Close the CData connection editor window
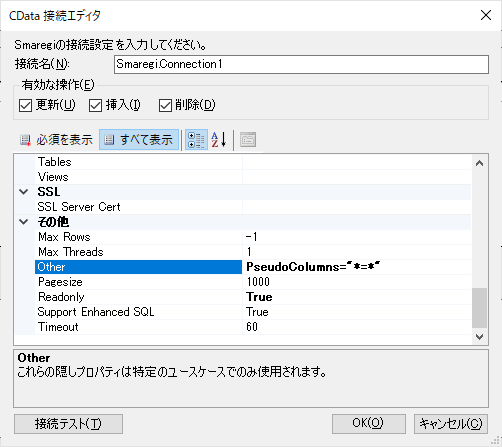502x447 pixels. point(486,15)
